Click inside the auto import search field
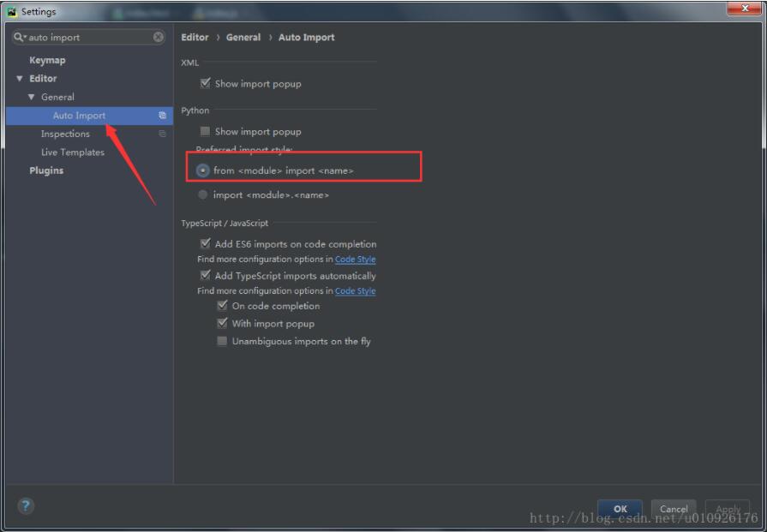Screen dimensions: 767x532 [86, 37]
